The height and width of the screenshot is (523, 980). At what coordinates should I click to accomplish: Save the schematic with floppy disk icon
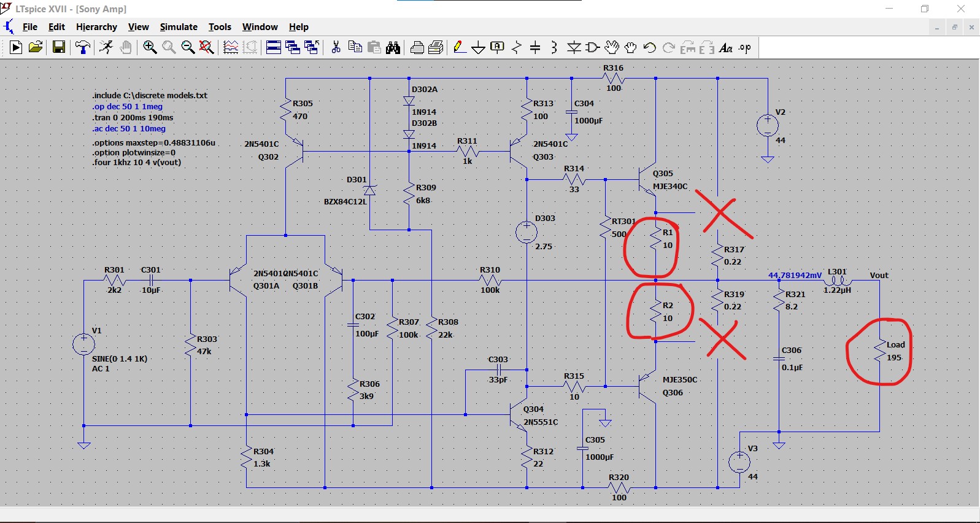click(x=59, y=47)
